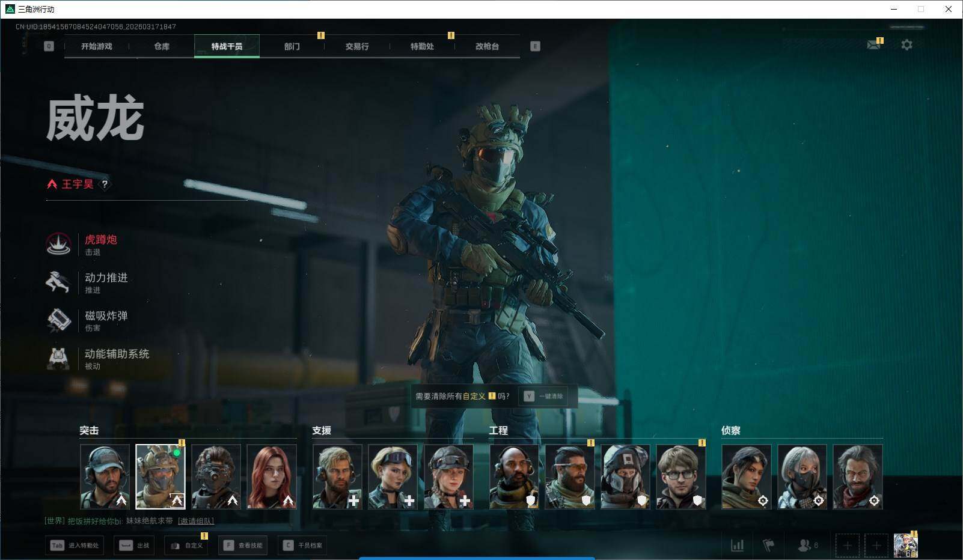Screen dimensions: 963x560
Task: Open the 改枪台 tab
Action: tap(487, 46)
